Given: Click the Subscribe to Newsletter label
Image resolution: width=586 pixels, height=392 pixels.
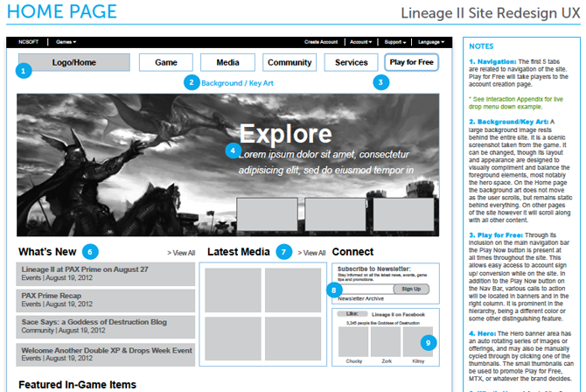Looking at the screenshot, I should click(x=374, y=269).
